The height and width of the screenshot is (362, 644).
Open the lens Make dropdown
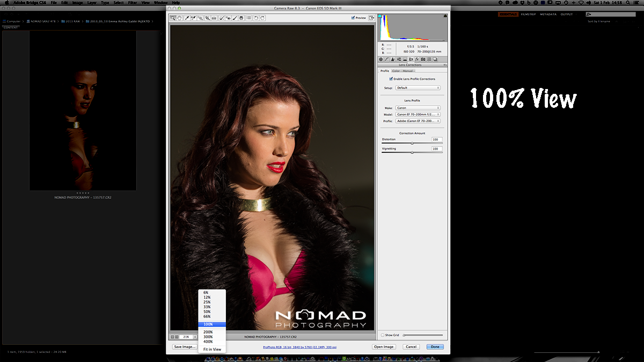tap(418, 108)
